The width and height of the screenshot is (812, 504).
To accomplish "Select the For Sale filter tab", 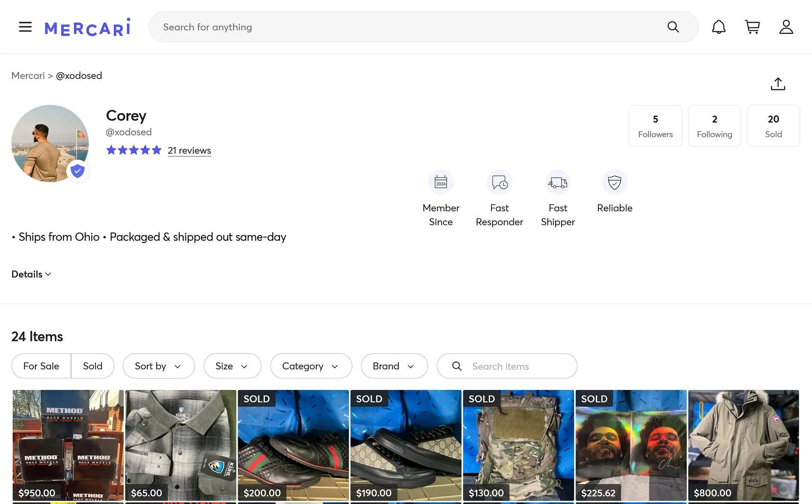I will point(41,366).
